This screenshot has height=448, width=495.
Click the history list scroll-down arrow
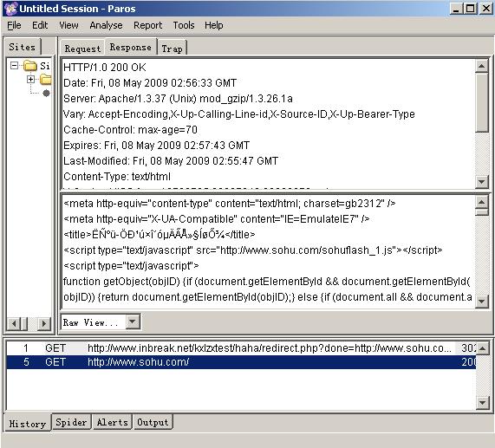tap(482, 403)
